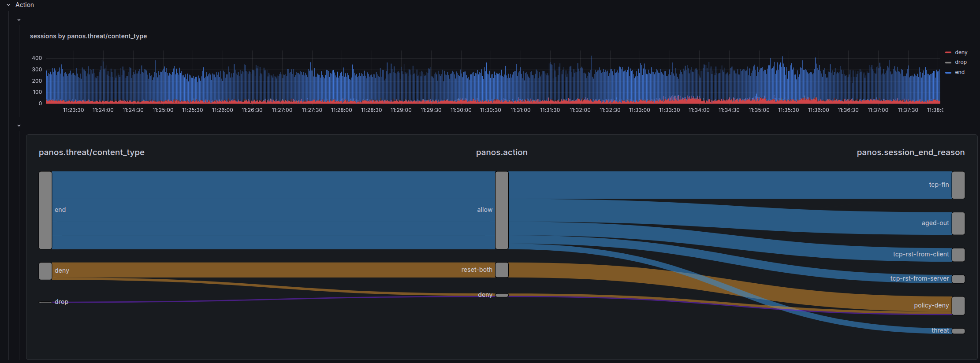Select the aged-out end reason node
Screen dimensions: 980x363
958,223
